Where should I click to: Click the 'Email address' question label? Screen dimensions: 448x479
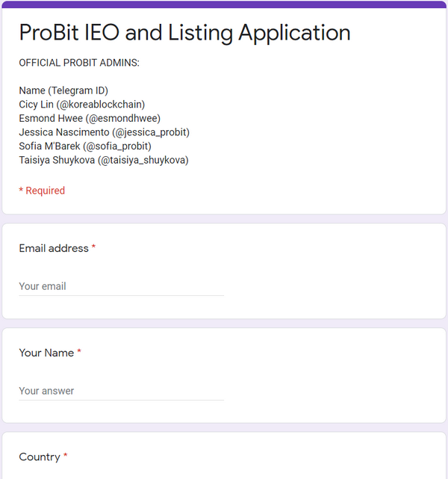coord(54,248)
